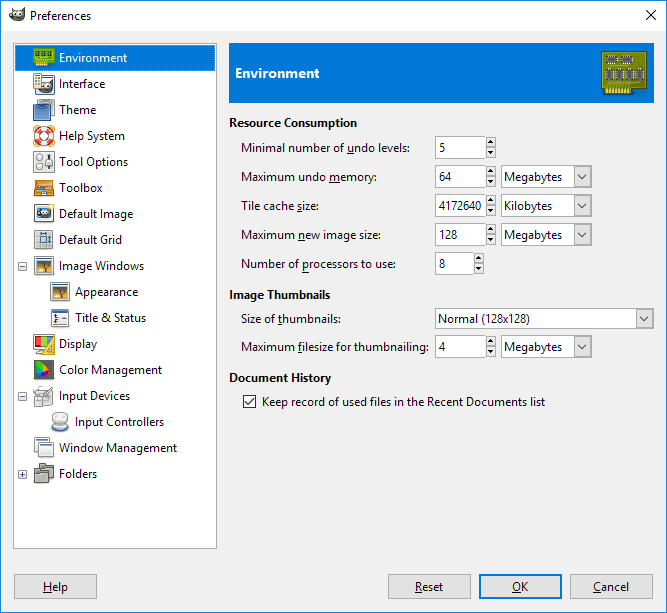
Task: Select Window Management in the list
Action: [x=117, y=448]
